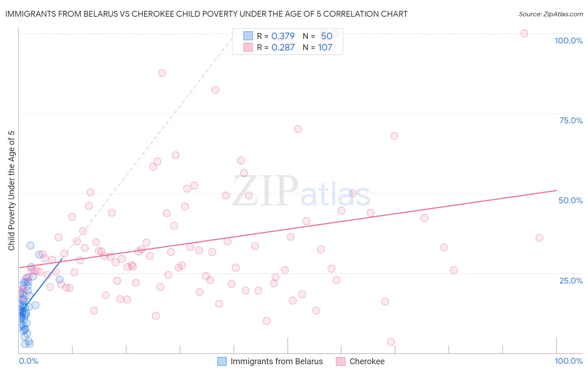The image size is (588, 373).
Task: Click the 75.0% y-axis label
Action: pyautogui.click(x=571, y=120)
